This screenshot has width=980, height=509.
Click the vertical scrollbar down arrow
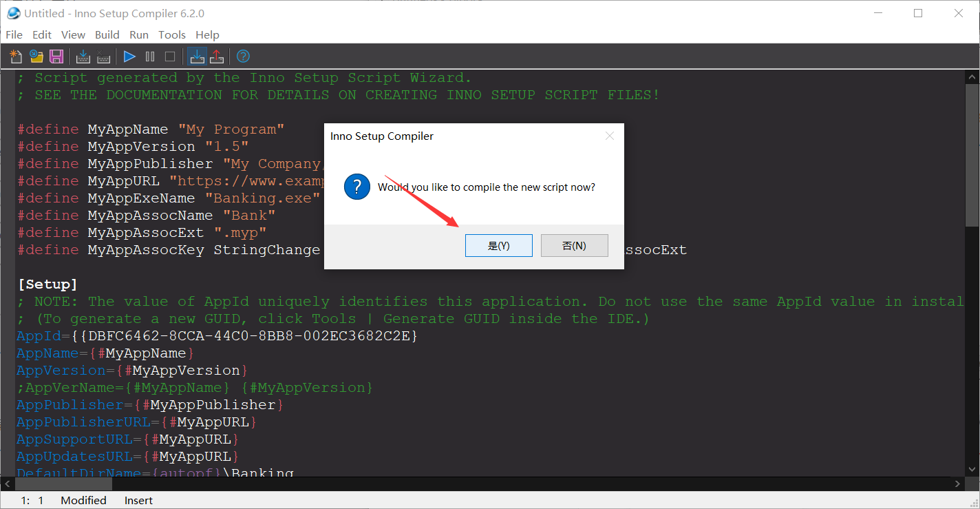(972, 470)
